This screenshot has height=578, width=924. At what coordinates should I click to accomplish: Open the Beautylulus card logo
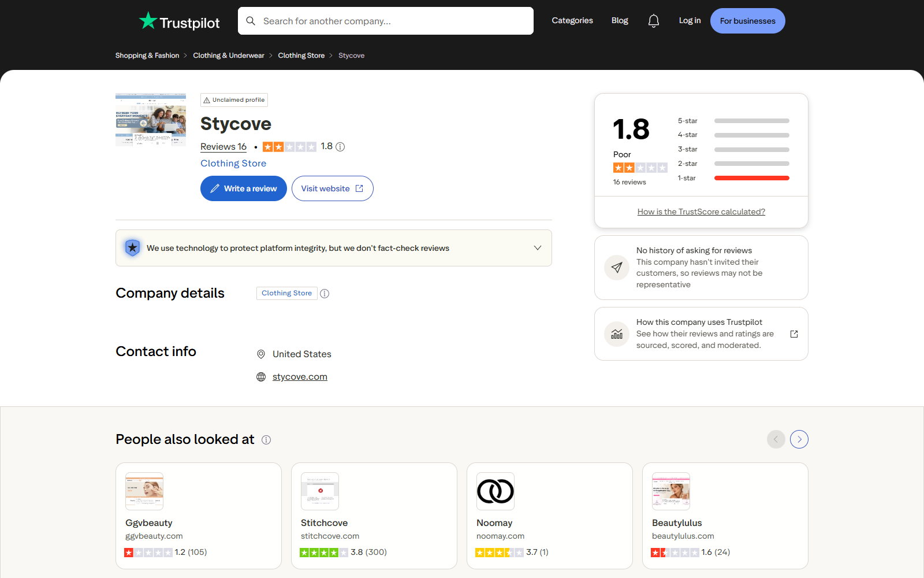671,491
